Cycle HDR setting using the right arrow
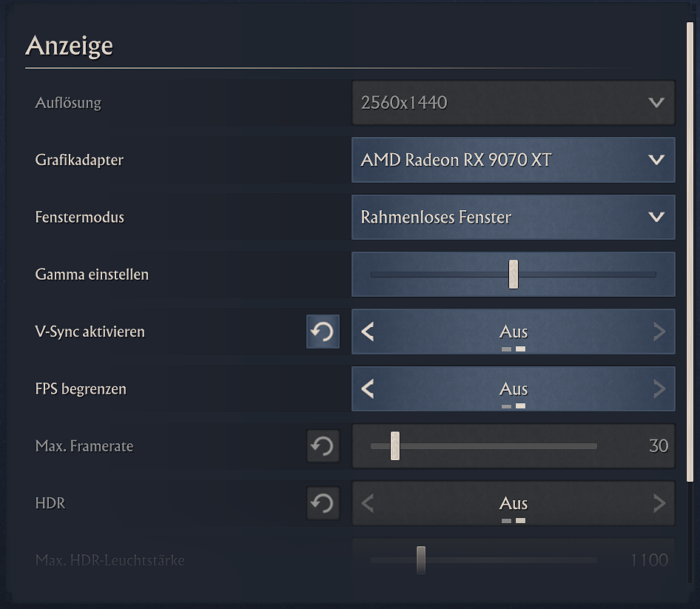The height and width of the screenshot is (609, 700). coord(659,503)
